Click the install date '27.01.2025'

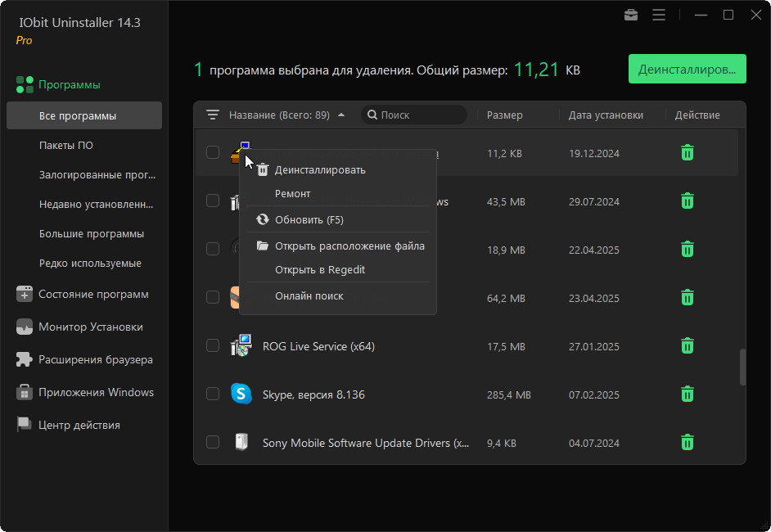click(594, 347)
